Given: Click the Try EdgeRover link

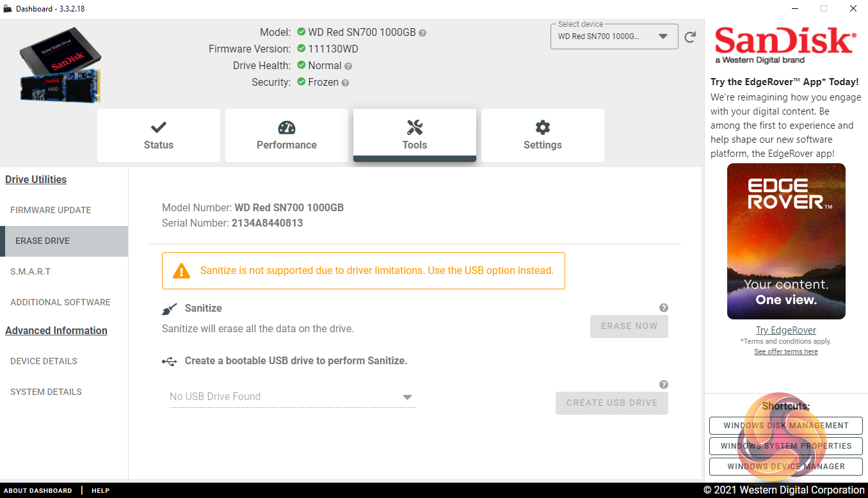Looking at the screenshot, I should click(x=786, y=330).
